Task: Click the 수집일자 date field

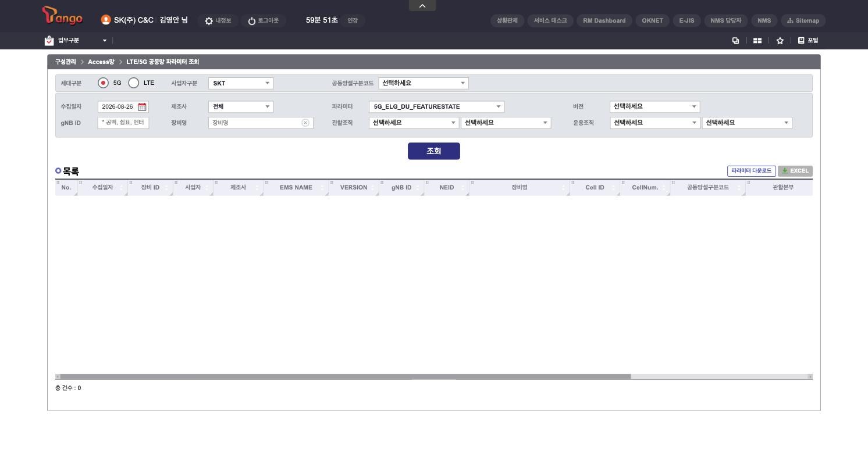Action: 123,107
